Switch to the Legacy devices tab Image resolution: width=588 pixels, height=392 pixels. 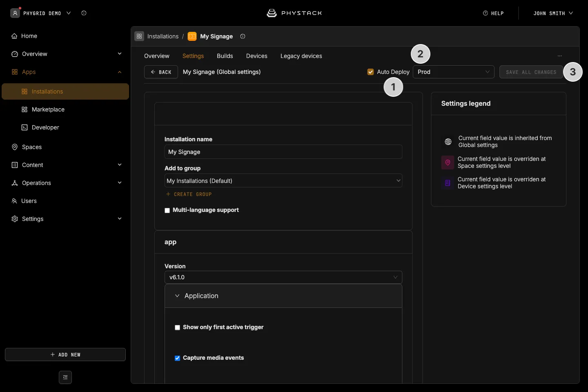click(301, 56)
